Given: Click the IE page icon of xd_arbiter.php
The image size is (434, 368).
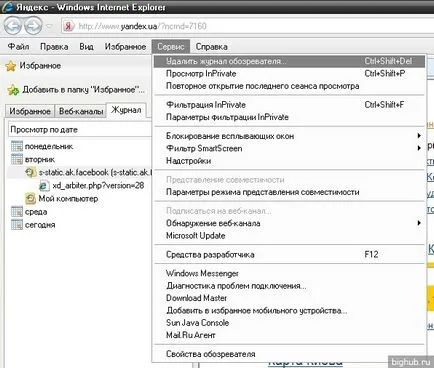Looking at the screenshot, I should click(44, 185).
